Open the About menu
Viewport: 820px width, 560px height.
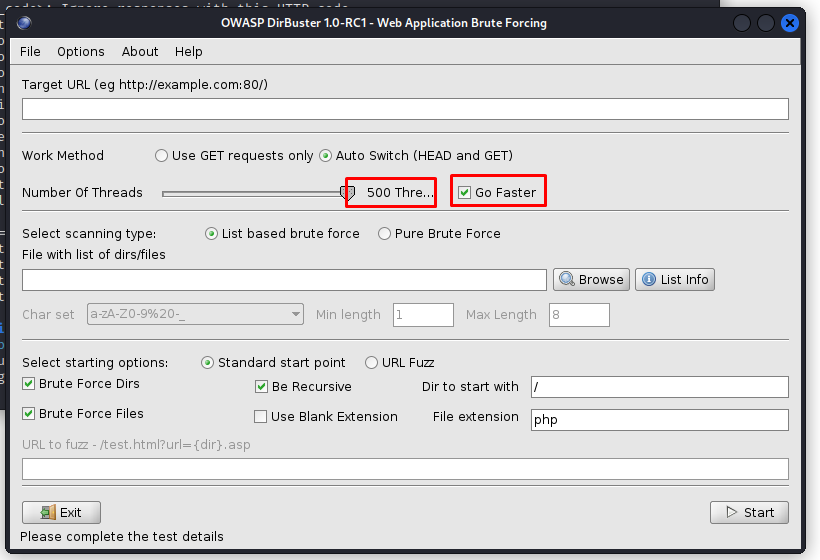pos(140,52)
